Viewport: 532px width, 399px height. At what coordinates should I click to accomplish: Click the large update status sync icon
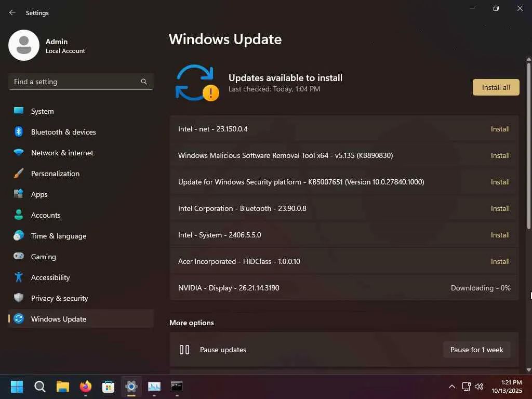(x=197, y=83)
